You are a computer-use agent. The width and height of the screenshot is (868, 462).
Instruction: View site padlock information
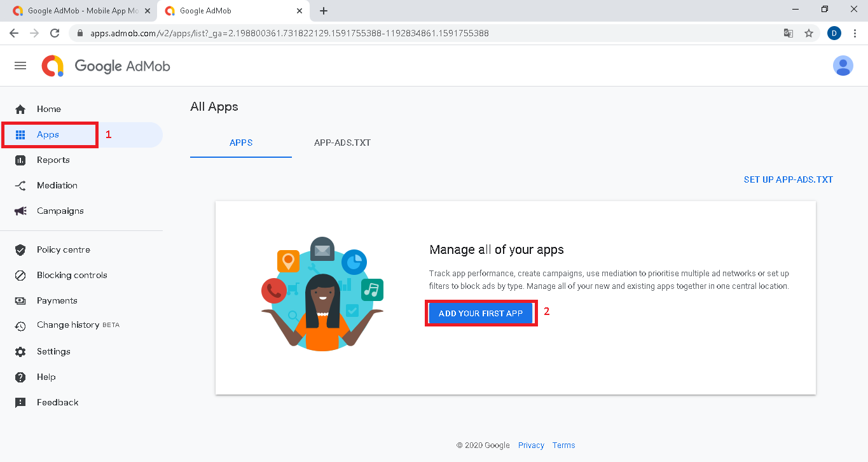(x=80, y=33)
